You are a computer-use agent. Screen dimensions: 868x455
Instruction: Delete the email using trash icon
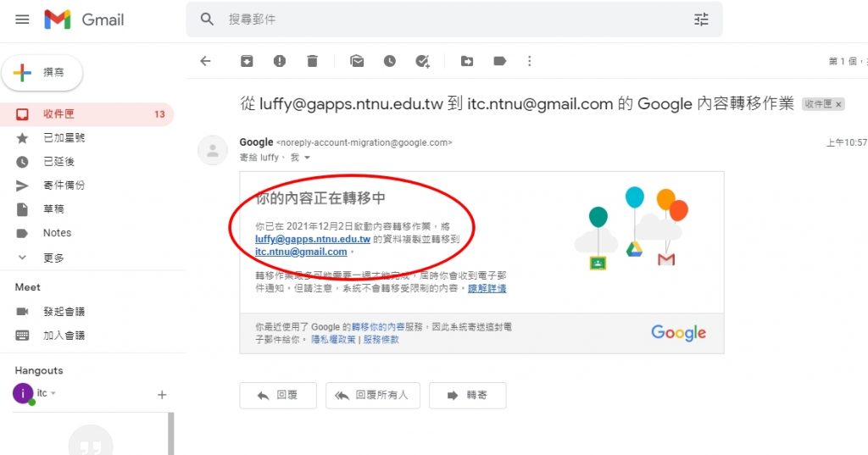[x=312, y=61]
